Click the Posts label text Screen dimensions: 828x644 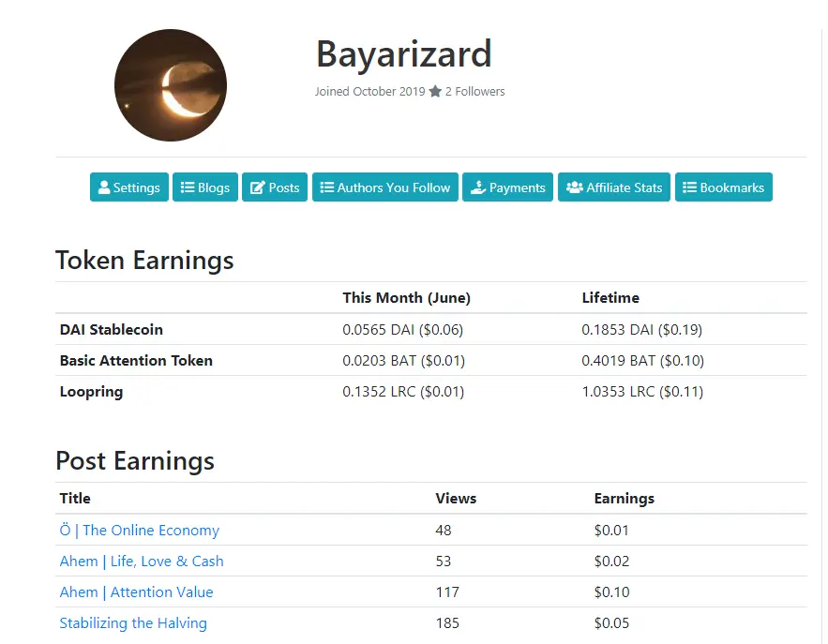tap(284, 187)
